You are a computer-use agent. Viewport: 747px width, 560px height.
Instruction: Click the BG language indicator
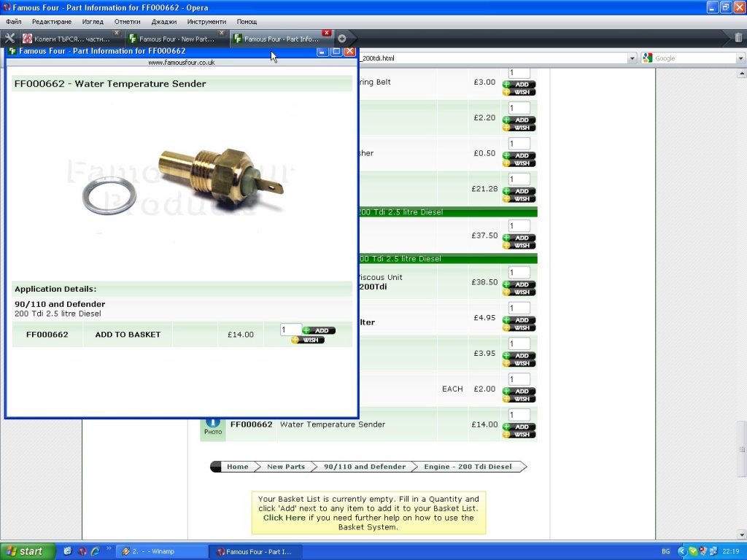coord(666,551)
